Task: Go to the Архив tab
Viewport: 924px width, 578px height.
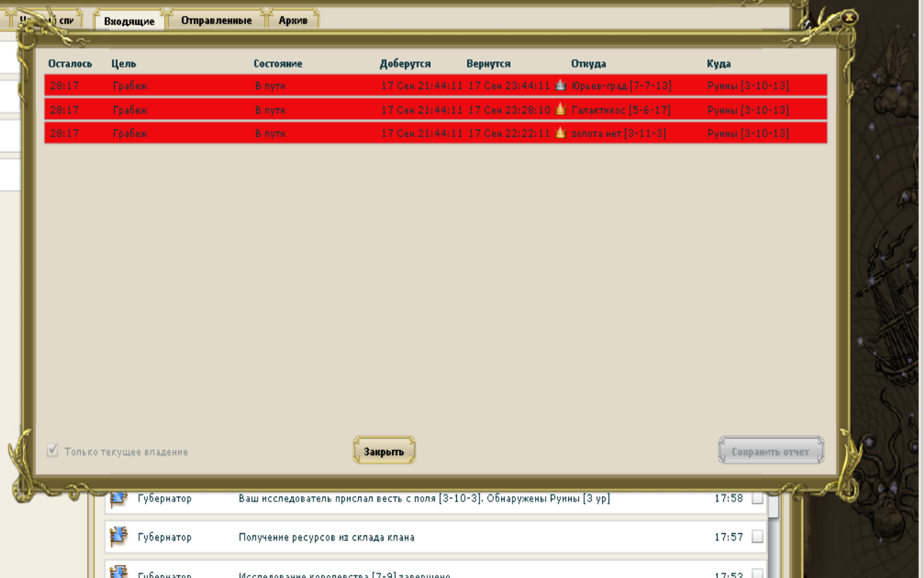Action: pos(293,20)
